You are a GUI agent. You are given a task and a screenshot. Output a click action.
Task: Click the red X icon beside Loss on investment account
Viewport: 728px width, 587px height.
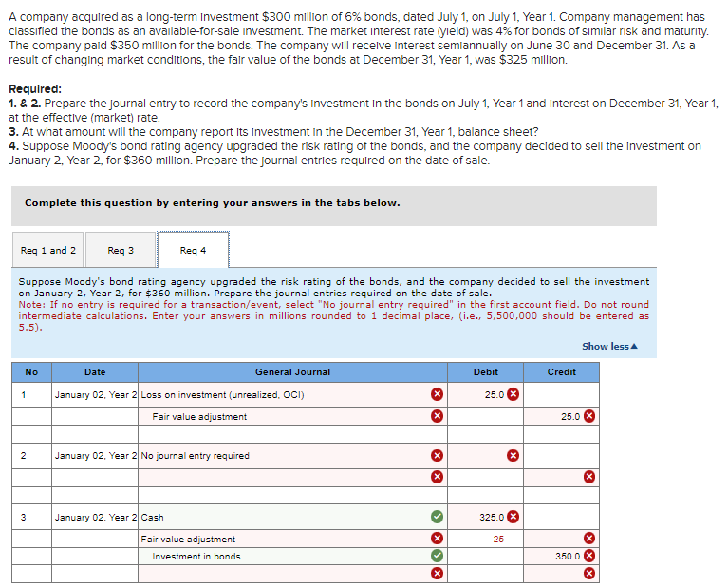[x=437, y=394]
